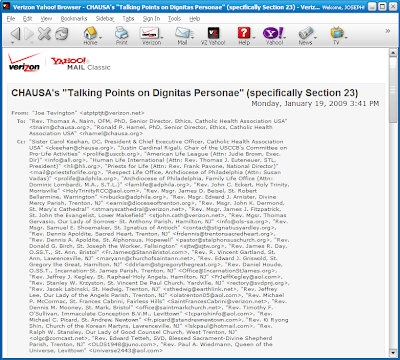
Task: Expand the TV button dropdown arrow
Action: [x=346, y=37]
